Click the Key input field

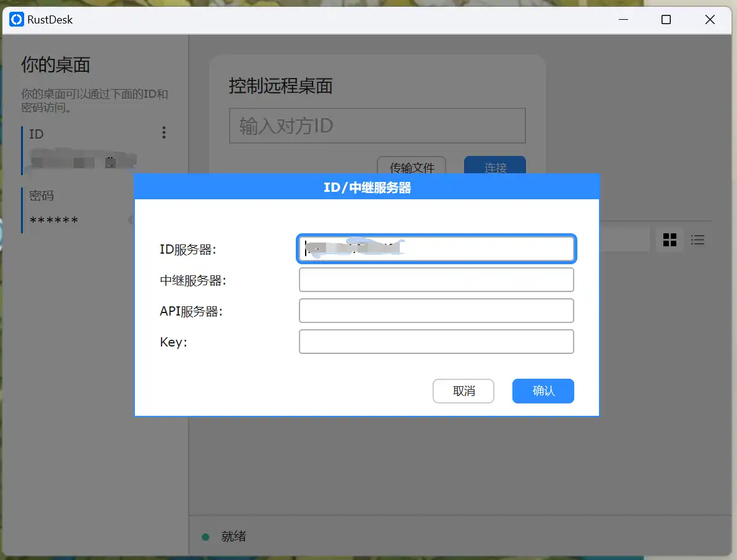pos(436,342)
